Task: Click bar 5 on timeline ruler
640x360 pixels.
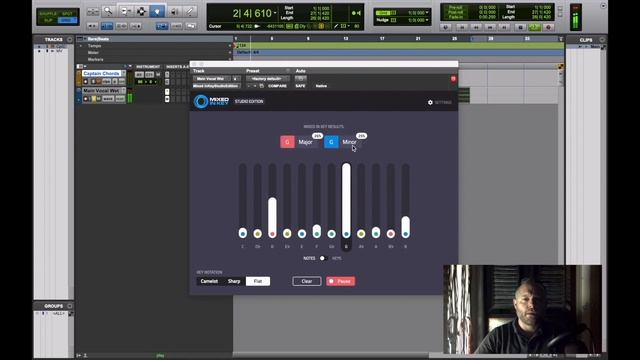Action: click(x=272, y=39)
